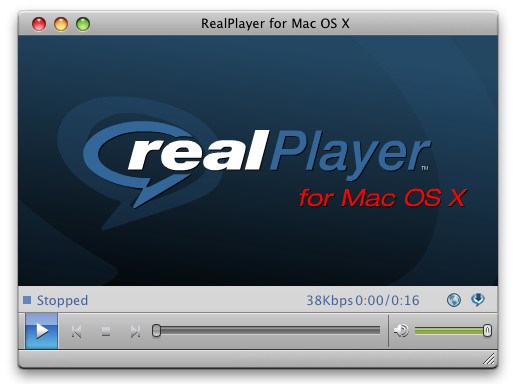Image resolution: width=517 pixels, height=384 pixels.
Task: Click the blue download arrow icon
Action: pos(478,299)
